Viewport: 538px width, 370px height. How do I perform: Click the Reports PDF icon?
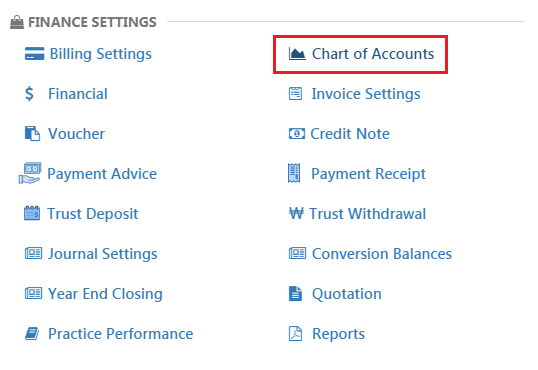coord(295,334)
